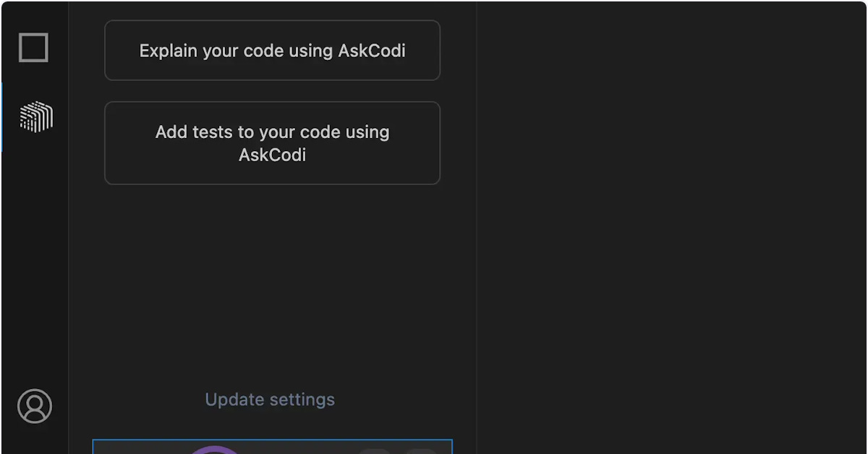
Task: Click the square icon atop the activity bar
Action: tap(33, 48)
